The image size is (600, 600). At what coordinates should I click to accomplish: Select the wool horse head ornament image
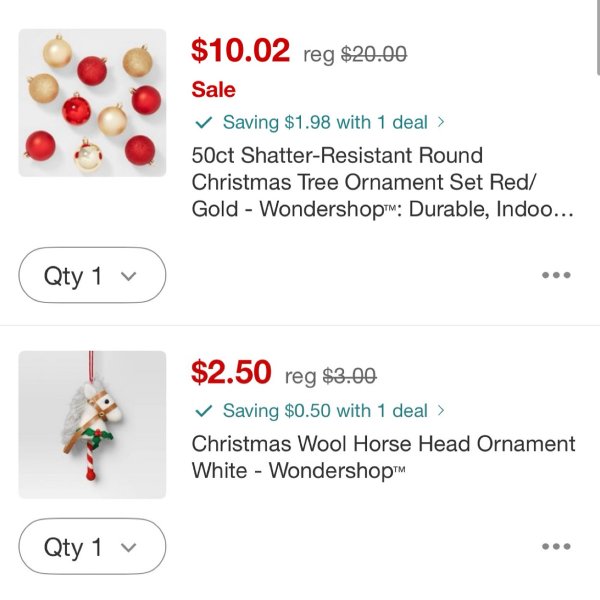[92, 424]
